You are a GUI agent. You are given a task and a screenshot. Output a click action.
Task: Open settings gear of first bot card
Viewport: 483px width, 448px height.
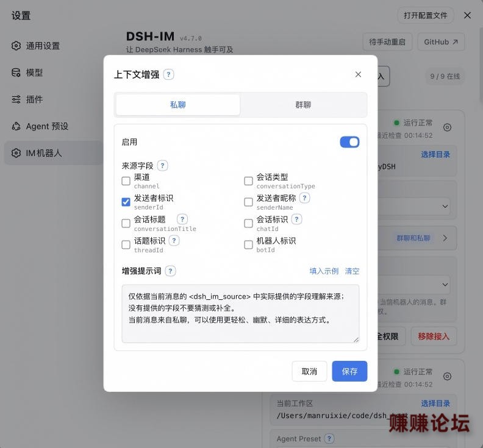tap(447, 127)
